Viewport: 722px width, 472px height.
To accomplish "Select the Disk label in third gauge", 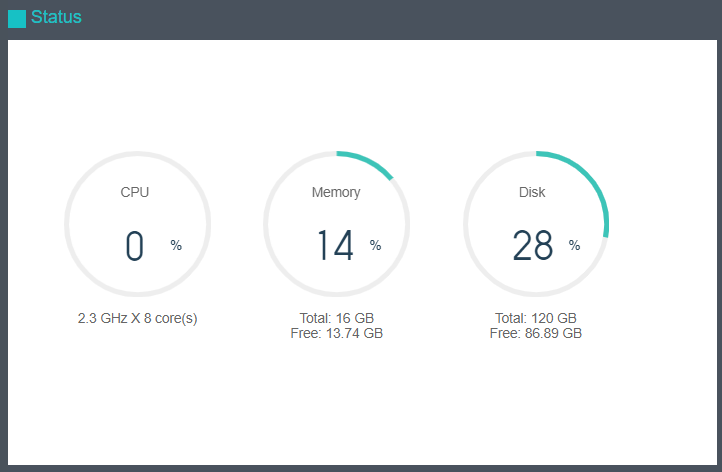I will 532,192.
